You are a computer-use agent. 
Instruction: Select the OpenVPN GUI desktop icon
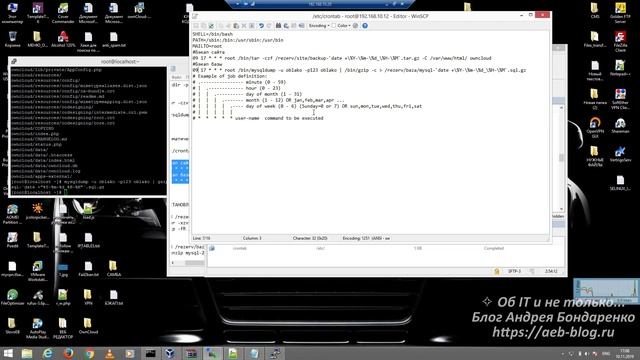(x=595, y=128)
